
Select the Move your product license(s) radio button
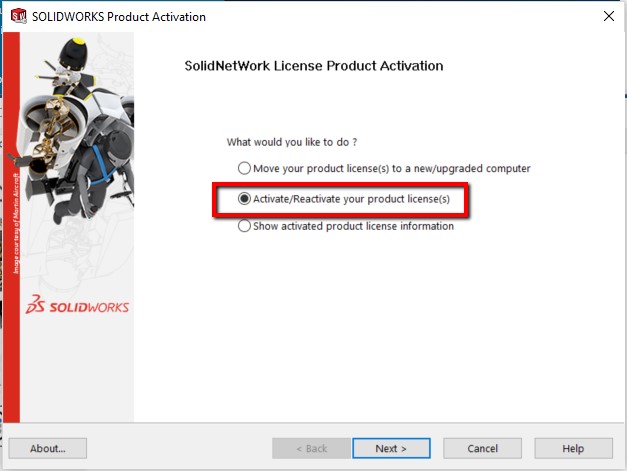244,168
